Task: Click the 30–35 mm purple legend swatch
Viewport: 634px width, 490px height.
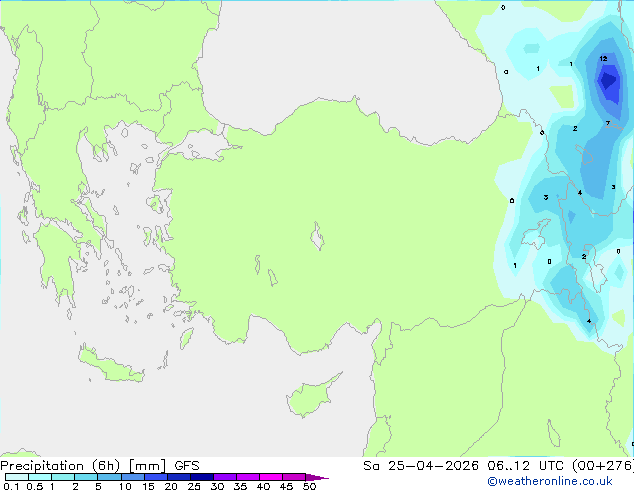Action: 225,477
